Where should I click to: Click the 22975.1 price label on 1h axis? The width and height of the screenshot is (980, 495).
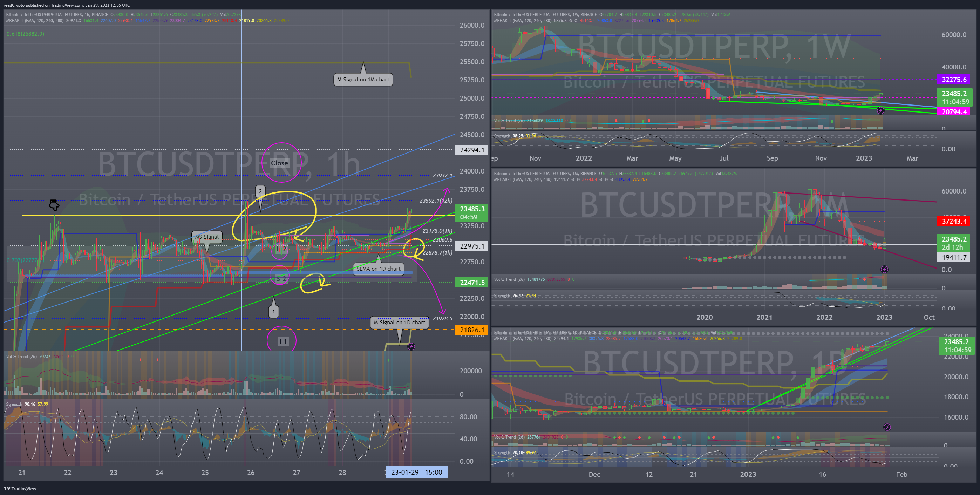click(x=472, y=246)
